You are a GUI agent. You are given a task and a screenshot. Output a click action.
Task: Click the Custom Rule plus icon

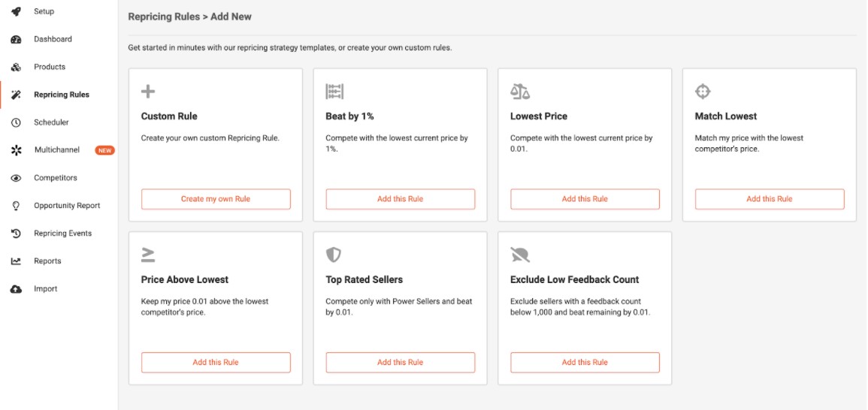pos(148,92)
